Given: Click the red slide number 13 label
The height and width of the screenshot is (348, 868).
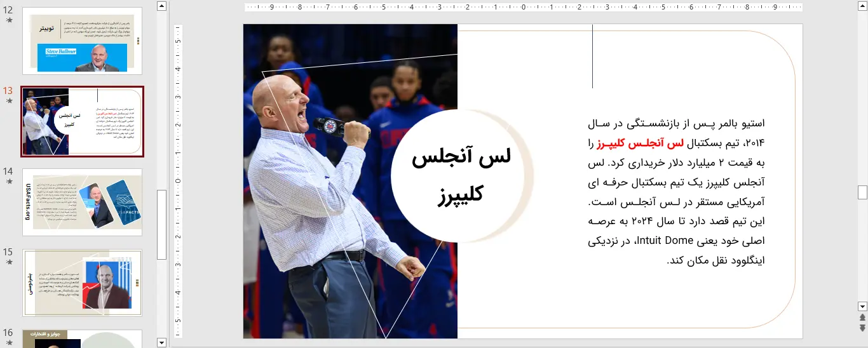Looking at the screenshot, I should 8,90.
